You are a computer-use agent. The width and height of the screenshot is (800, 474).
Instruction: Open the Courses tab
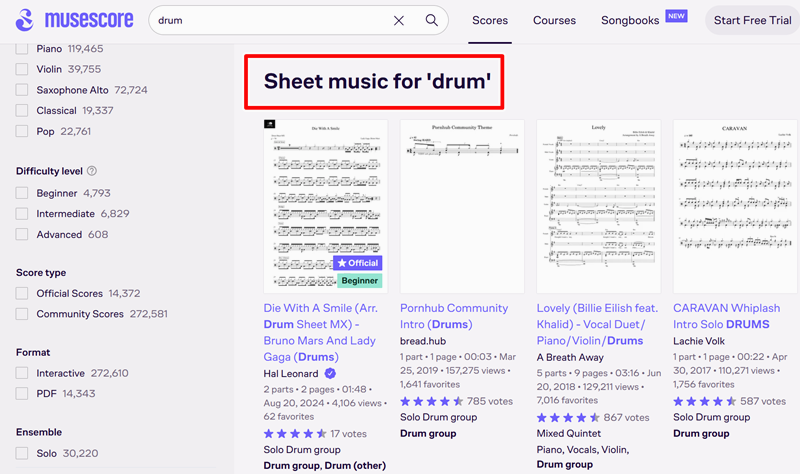click(554, 20)
